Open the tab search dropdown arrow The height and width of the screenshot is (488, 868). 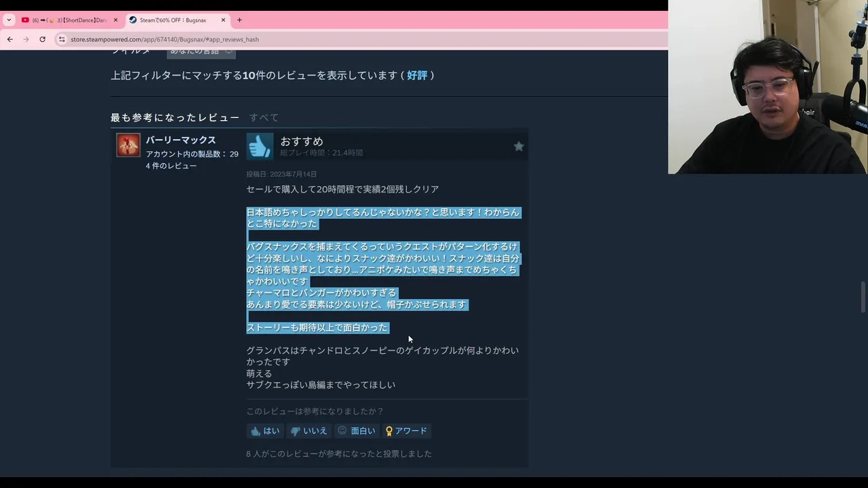click(x=9, y=20)
